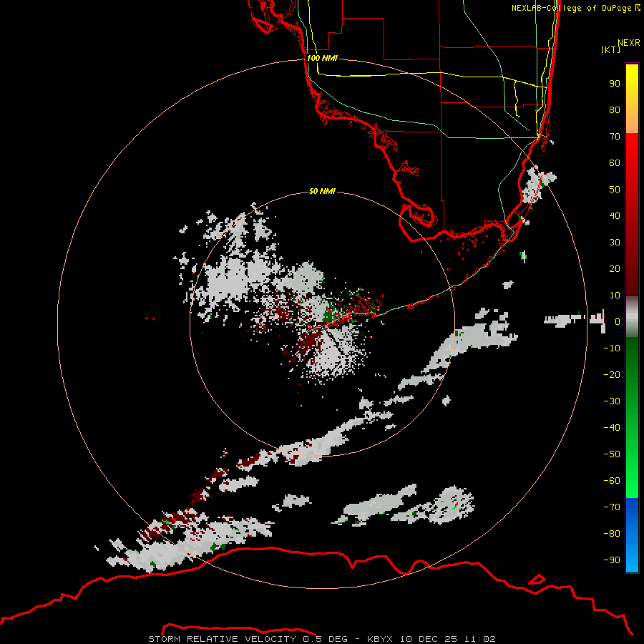
Task: Click the -70 value on velocity scale
Action: coord(612,507)
